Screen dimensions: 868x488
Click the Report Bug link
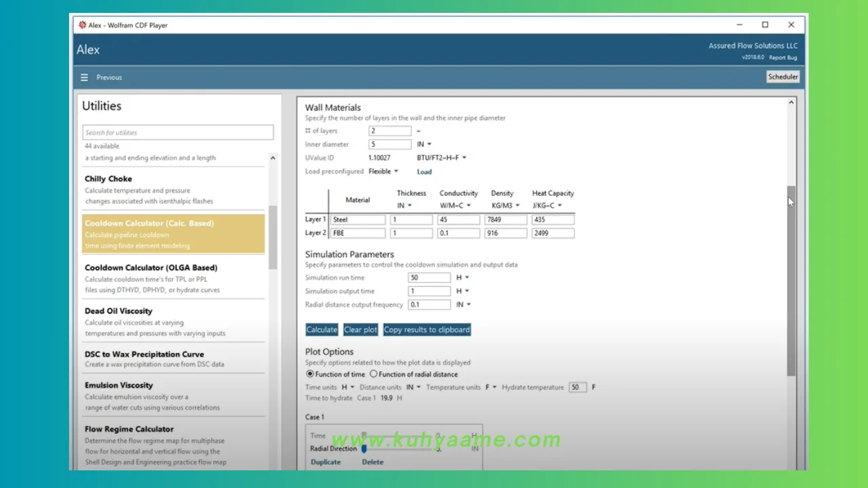coord(783,58)
